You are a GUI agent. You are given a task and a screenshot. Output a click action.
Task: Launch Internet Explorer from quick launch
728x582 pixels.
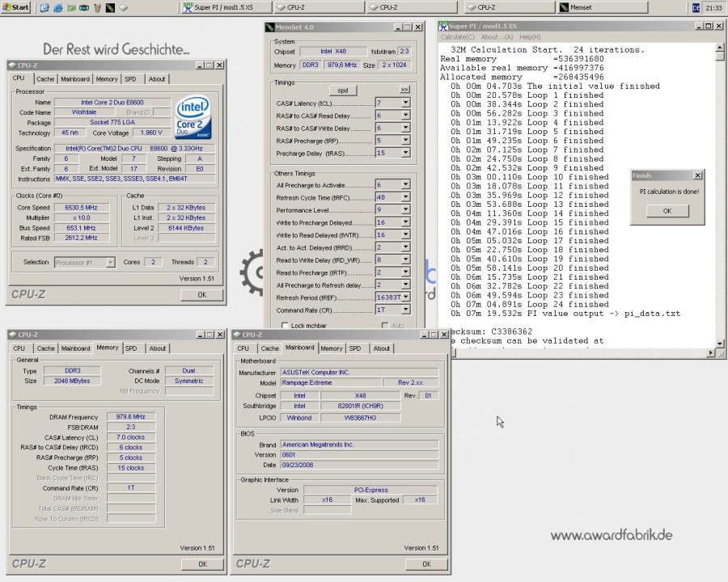point(57,8)
